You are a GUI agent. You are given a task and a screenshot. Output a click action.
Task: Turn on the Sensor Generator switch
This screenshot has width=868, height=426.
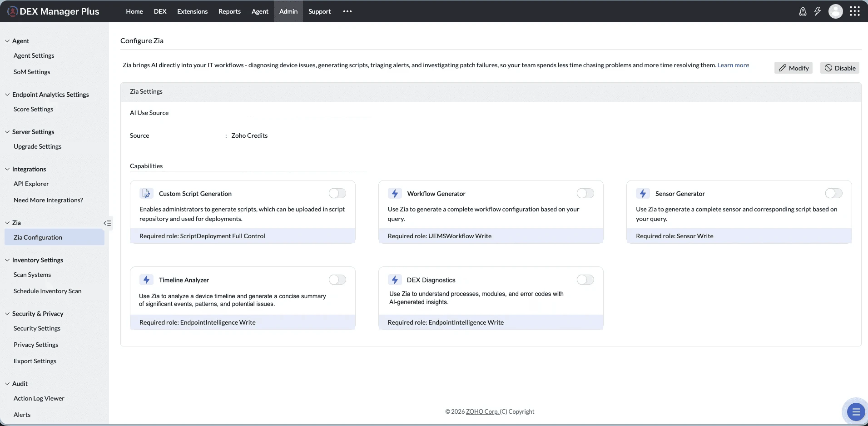(x=834, y=193)
